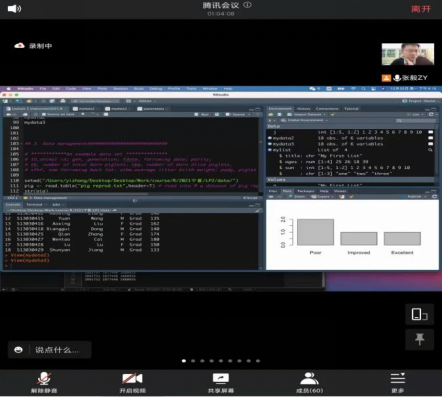Toggle 开启视频 camera on
The width and height of the screenshot is (442, 397).
(132, 383)
